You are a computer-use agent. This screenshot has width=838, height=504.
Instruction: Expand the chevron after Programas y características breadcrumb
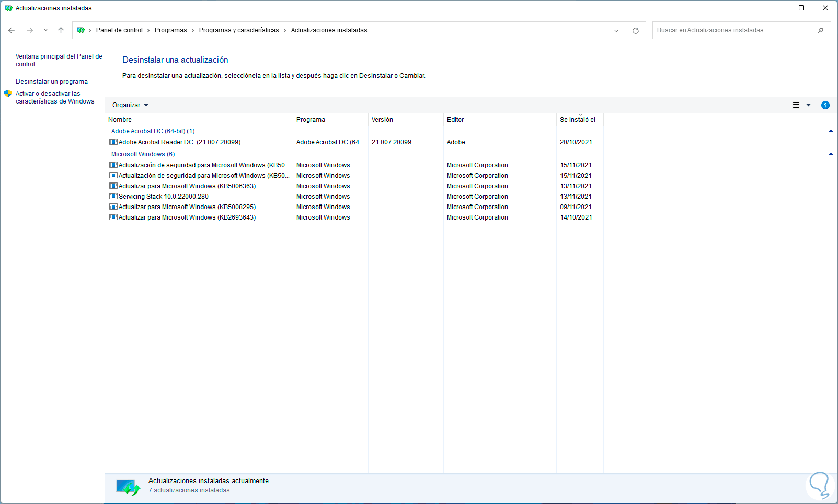point(285,30)
